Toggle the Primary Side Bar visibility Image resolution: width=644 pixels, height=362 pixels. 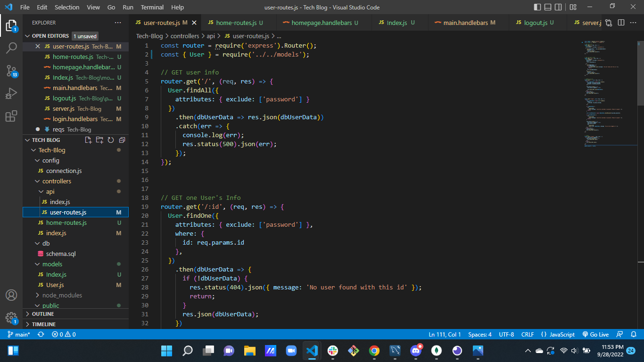[x=537, y=7]
